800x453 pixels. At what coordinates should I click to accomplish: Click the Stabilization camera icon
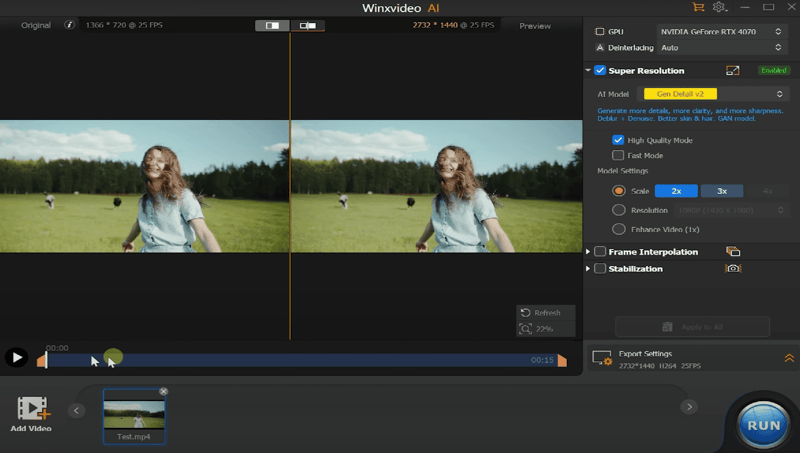point(733,269)
